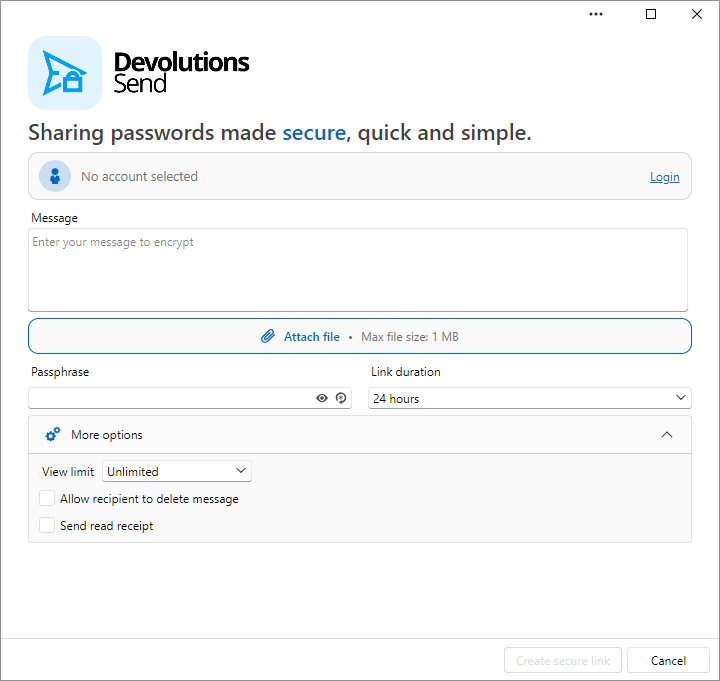Enable Allow recipient to delete message

pos(47,498)
